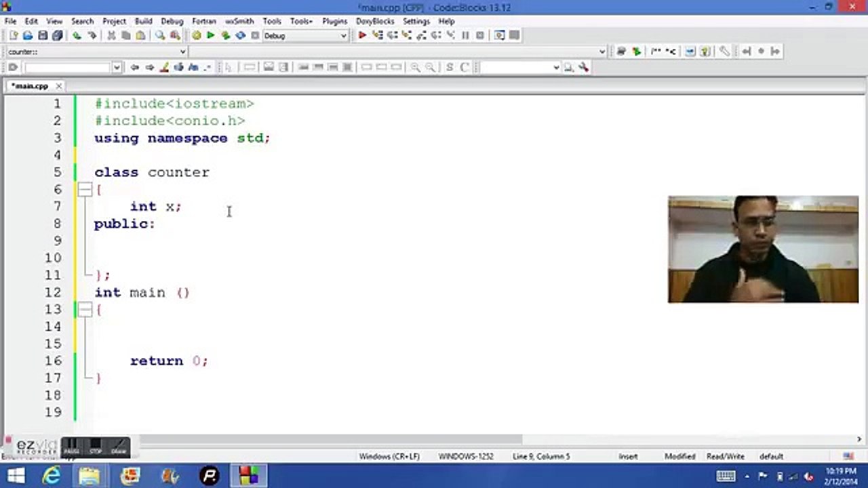Click the Build and run icon
This screenshot has width=868, height=488.
pos(226,35)
